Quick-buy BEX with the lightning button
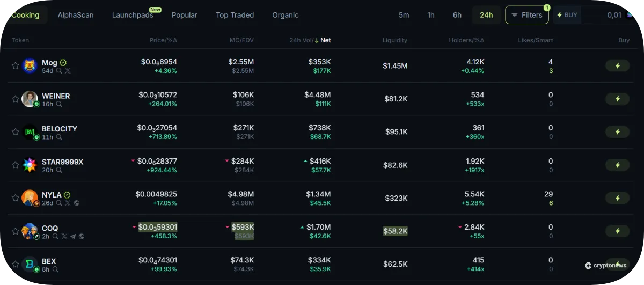Screen dimensions: 644x285 (x=617, y=264)
